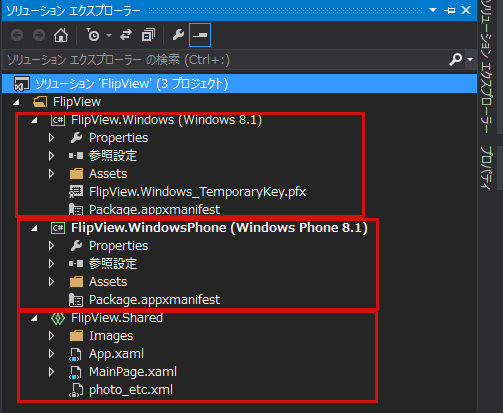Click the magnifier search icon
The width and height of the screenshot is (503, 413).
[455, 60]
